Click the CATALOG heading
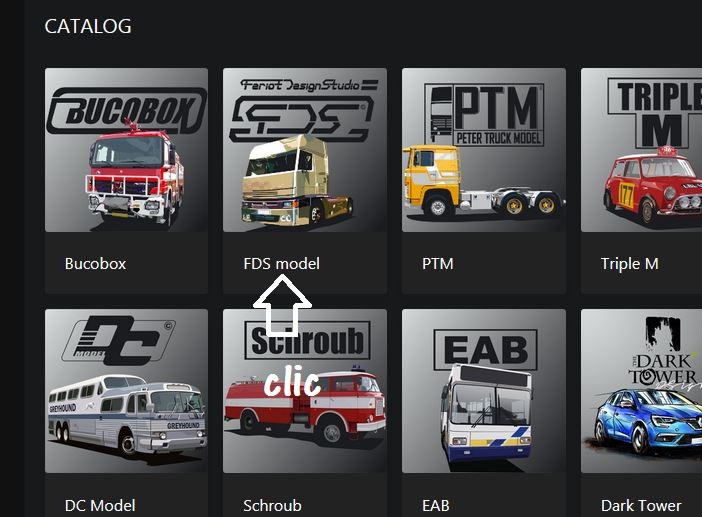 (88, 26)
